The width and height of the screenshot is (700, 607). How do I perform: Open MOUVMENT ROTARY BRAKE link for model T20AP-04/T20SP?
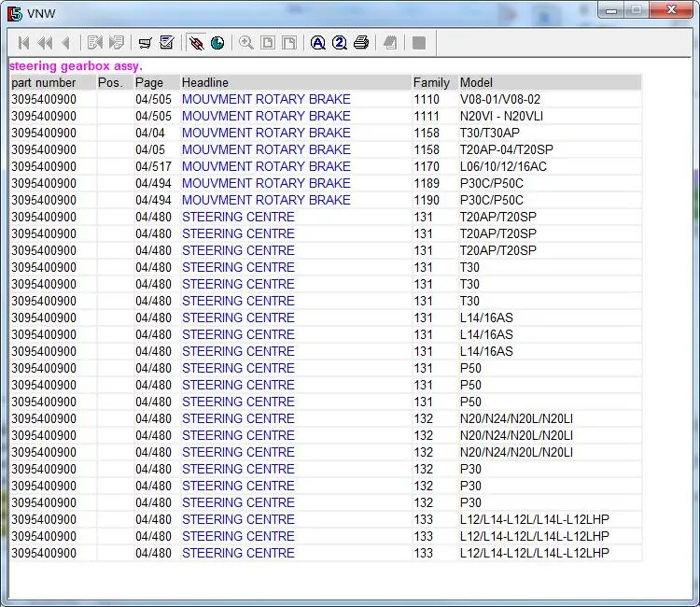266,149
